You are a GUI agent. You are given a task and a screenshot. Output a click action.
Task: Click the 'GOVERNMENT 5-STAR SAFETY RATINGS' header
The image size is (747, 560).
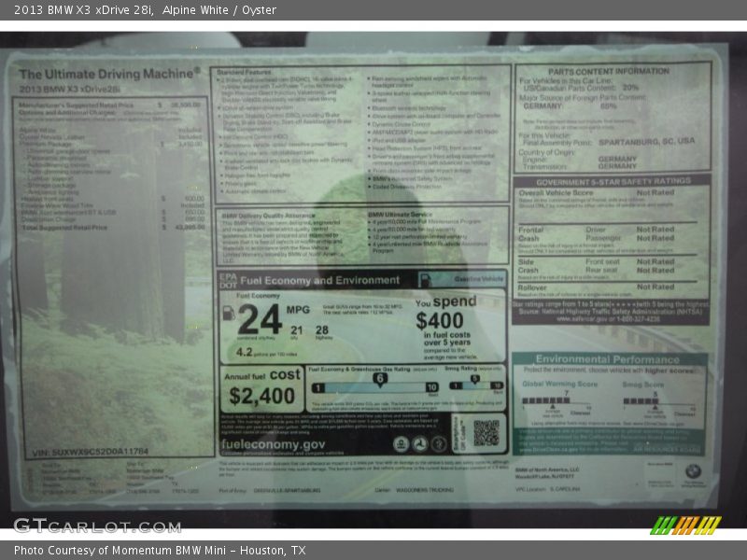pos(613,181)
